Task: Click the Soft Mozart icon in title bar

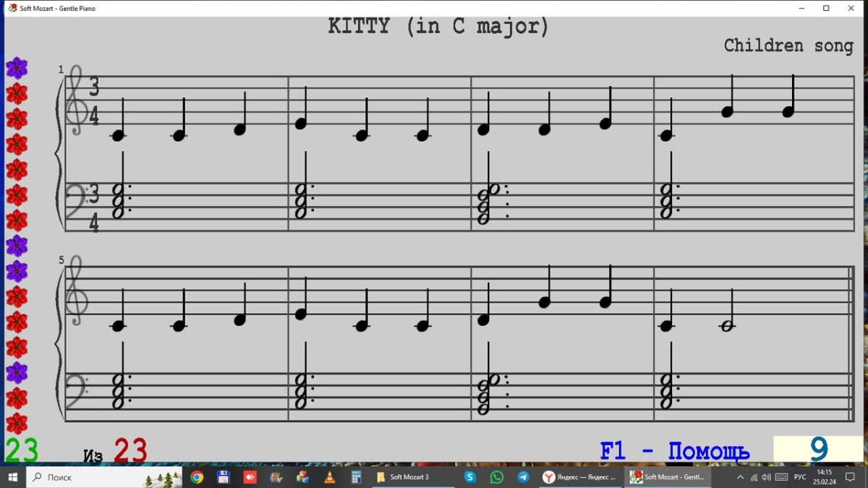Action: click(12, 8)
